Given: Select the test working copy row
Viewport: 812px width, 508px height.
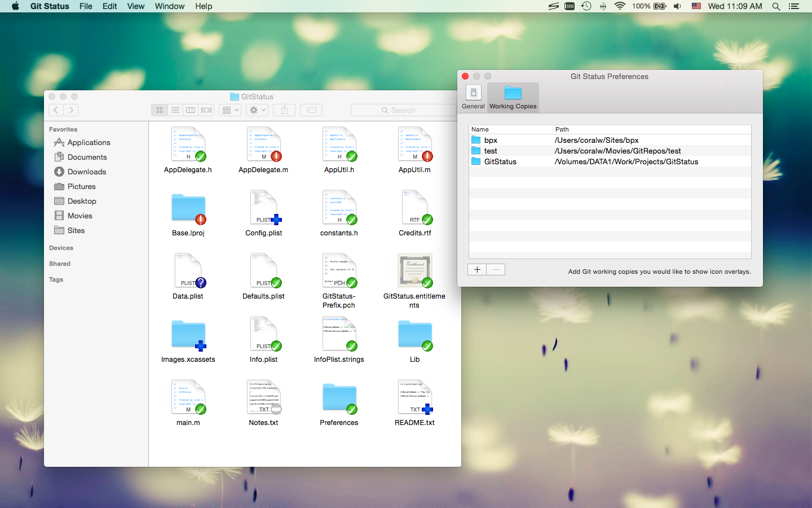Looking at the screenshot, I should click(610, 151).
